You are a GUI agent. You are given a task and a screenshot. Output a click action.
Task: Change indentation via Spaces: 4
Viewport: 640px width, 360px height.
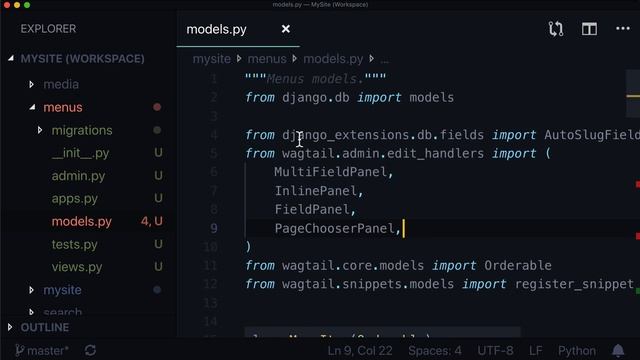(435, 351)
